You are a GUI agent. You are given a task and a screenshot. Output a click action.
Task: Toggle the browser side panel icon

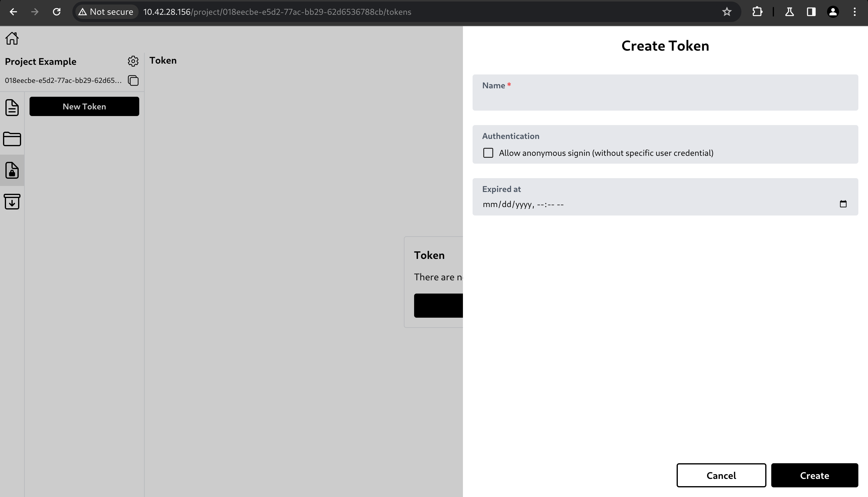click(811, 12)
